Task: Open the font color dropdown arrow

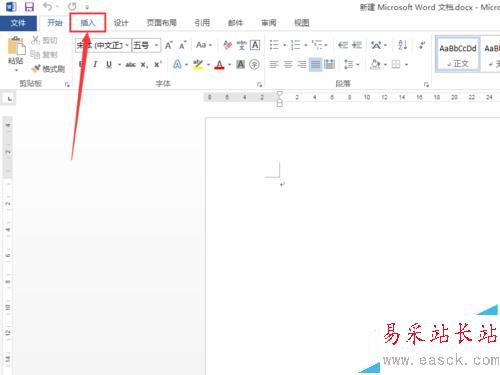Action: coord(230,65)
